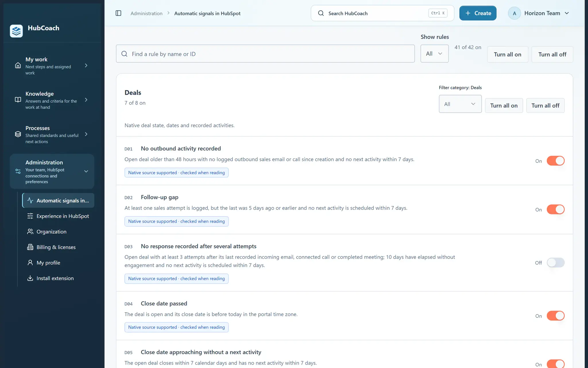This screenshot has height=368, width=588.
Task: Enable the D03 No response recorded toggle
Action: point(555,262)
